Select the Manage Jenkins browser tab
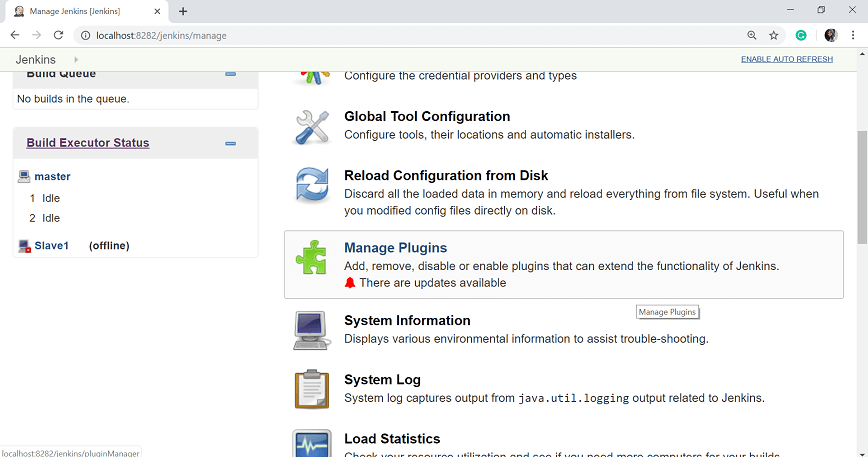The width and height of the screenshot is (868, 457). pyautogui.click(x=84, y=11)
